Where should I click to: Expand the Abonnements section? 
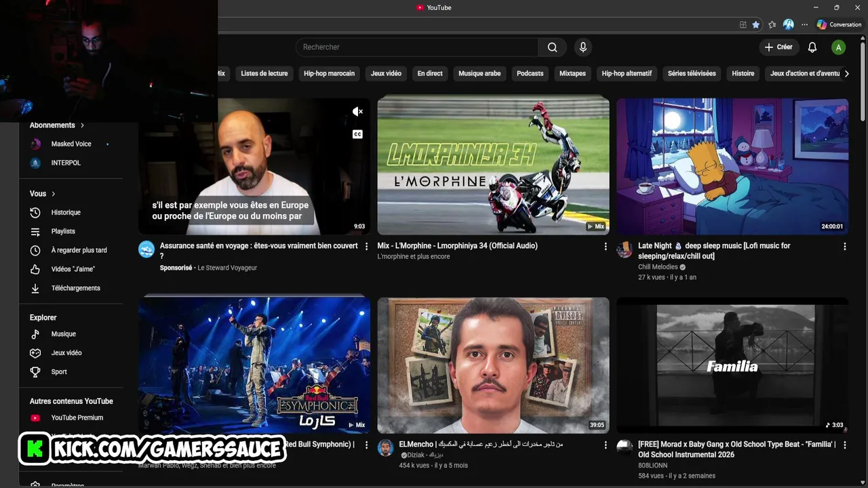pyautogui.click(x=57, y=125)
